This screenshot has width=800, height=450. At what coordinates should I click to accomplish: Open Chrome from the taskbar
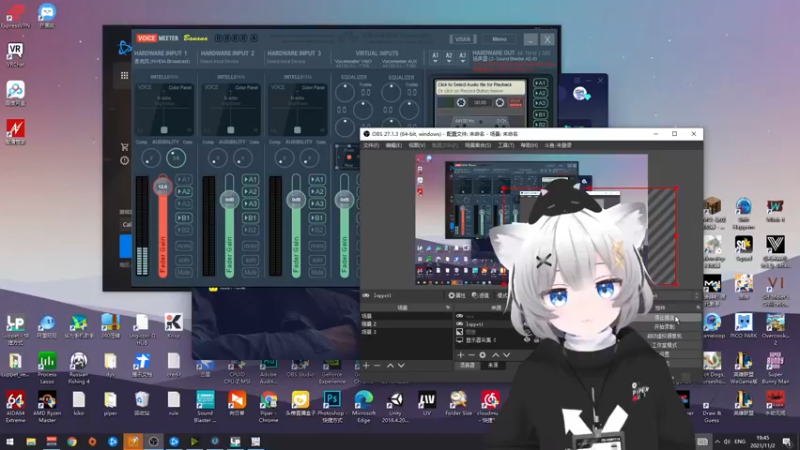coord(72,441)
